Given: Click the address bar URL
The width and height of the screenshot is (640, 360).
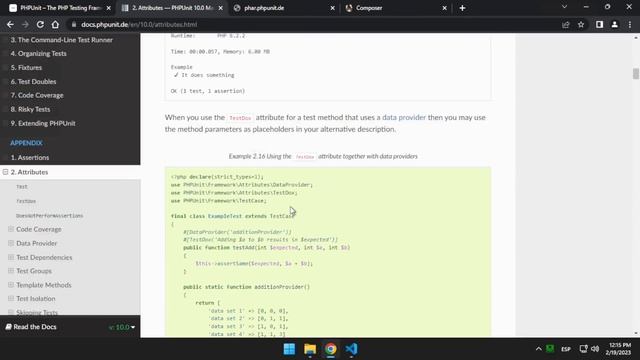Looking at the screenshot, I should 139,24.
